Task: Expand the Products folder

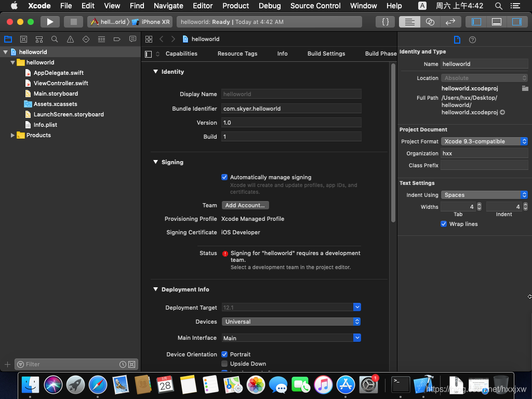Action: [12, 135]
